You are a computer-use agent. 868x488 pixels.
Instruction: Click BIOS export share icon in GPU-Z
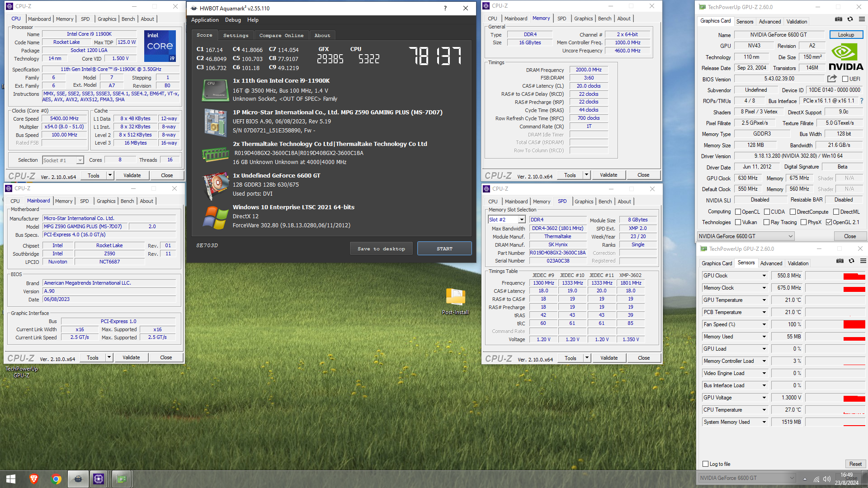coord(832,79)
